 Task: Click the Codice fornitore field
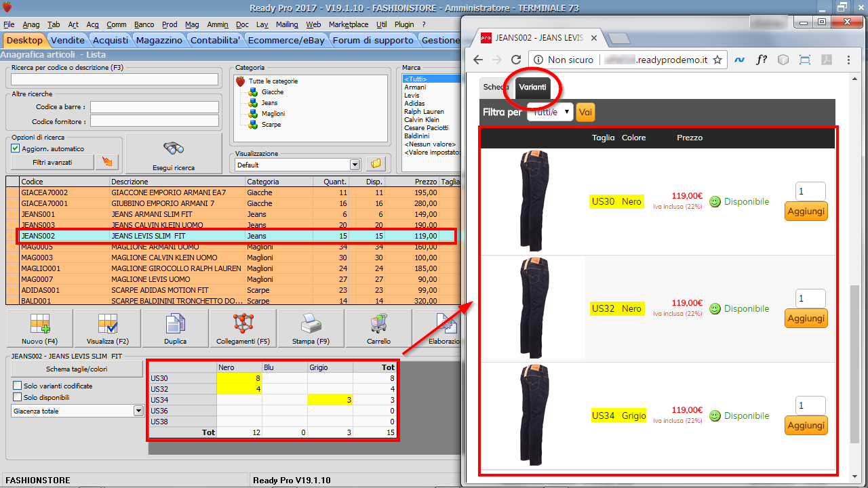pos(155,121)
